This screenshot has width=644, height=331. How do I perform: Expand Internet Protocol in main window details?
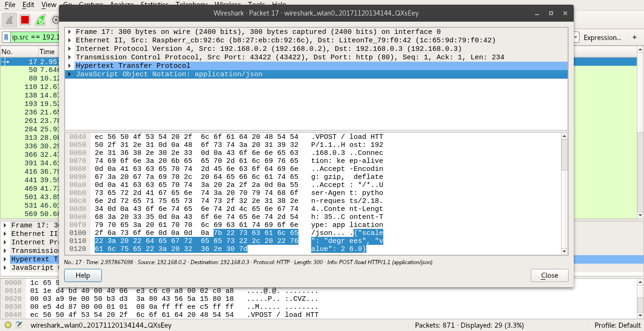(5, 242)
